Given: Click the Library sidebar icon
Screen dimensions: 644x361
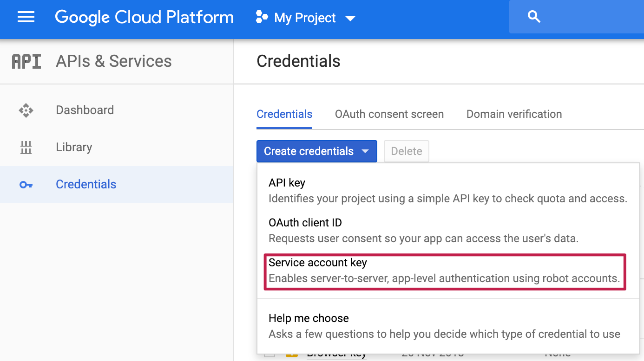Looking at the screenshot, I should pyautogui.click(x=26, y=148).
